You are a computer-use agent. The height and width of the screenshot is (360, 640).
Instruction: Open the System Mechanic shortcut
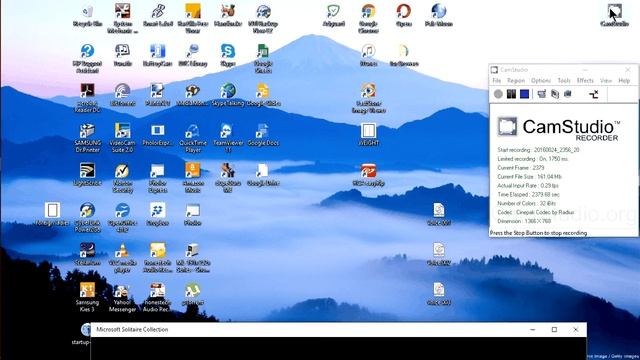[122, 18]
